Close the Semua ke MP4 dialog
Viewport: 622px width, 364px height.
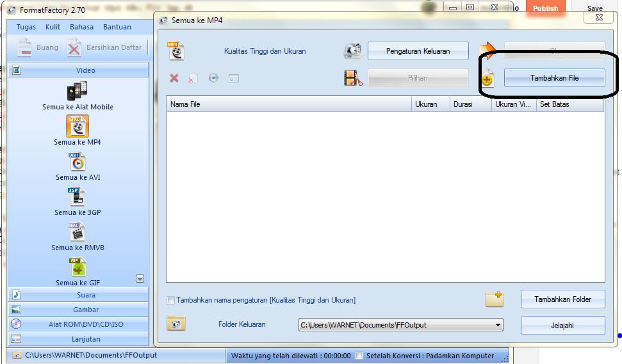click(x=599, y=17)
